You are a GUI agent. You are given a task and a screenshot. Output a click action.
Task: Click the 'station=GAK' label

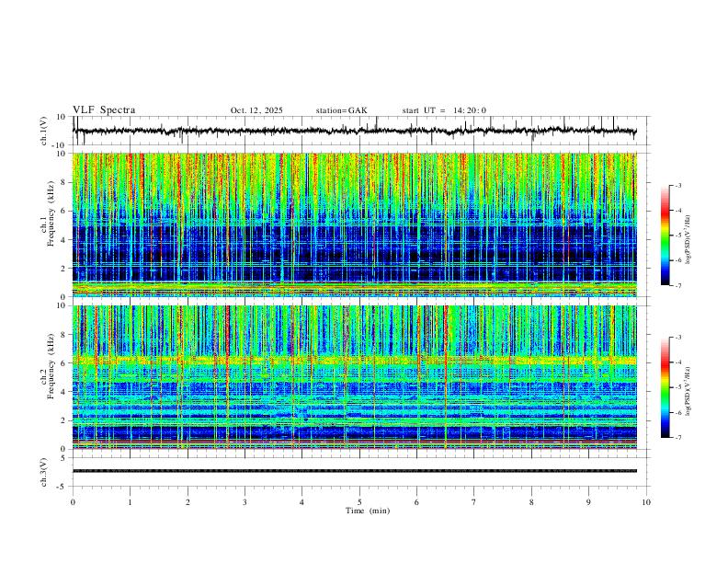tap(341, 110)
